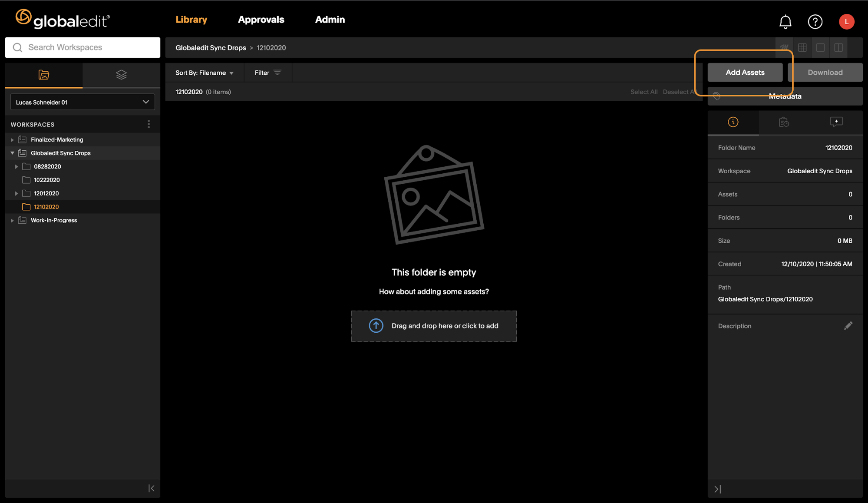Expand the Finalized-Marketing workspace
This screenshot has width=868, height=503.
point(12,140)
